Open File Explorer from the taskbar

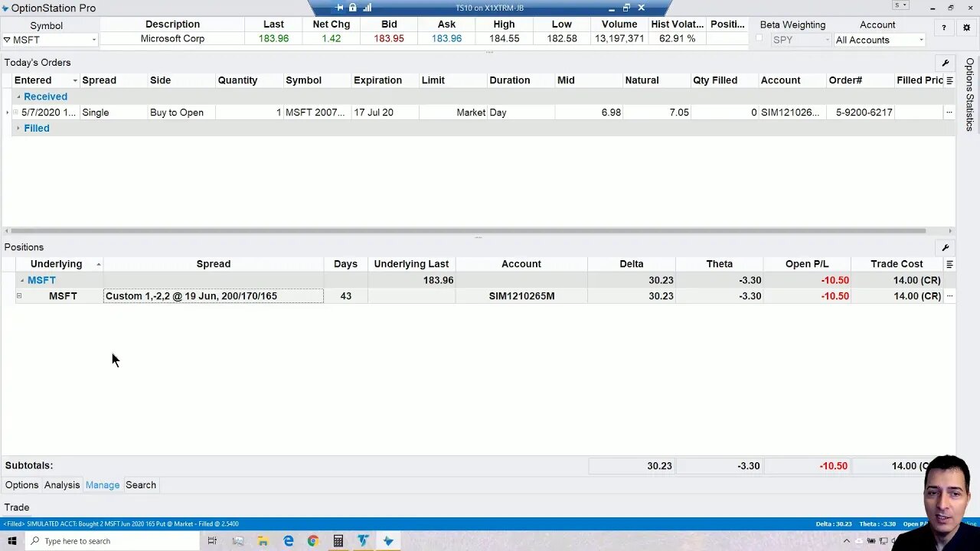click(x=263, y=541)
